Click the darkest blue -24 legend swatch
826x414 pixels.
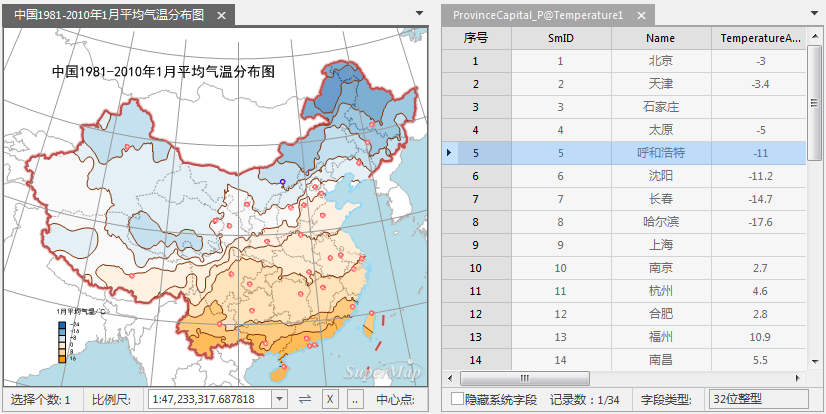(x=62, y=323)
